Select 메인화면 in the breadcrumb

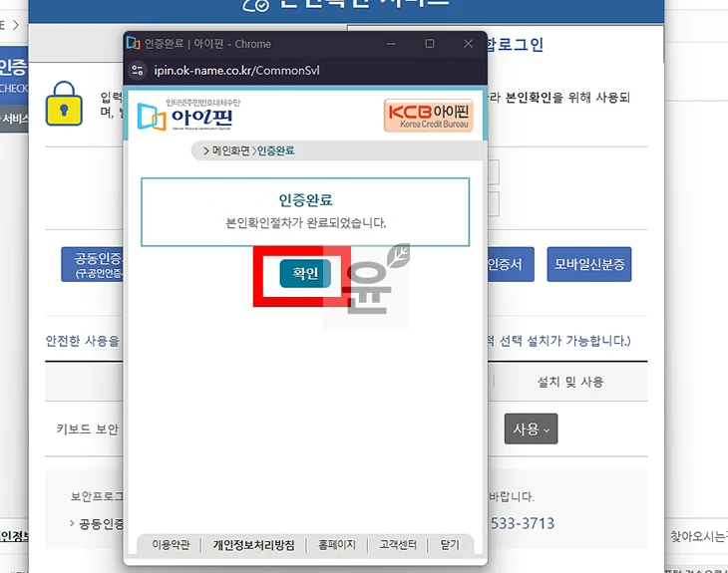click(x=228, y=151)
